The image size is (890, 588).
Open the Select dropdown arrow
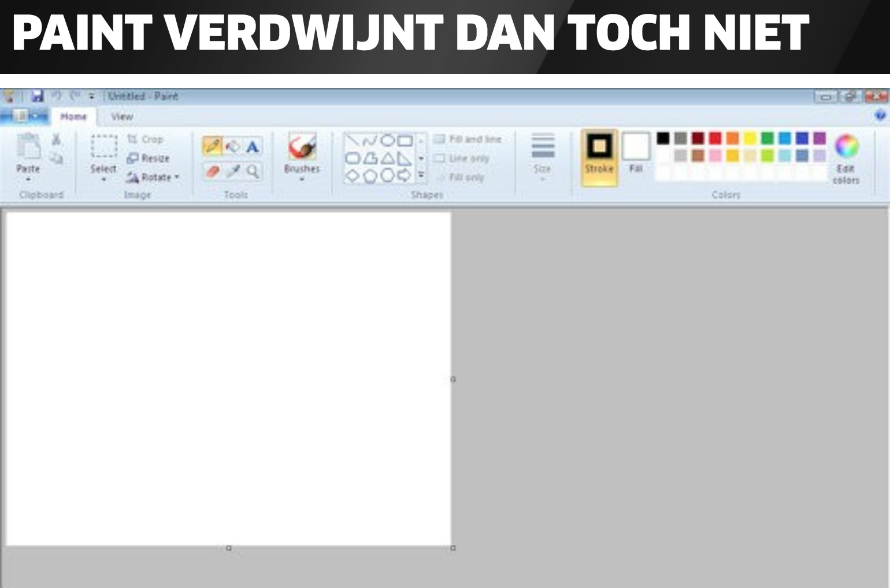[104, 180]
